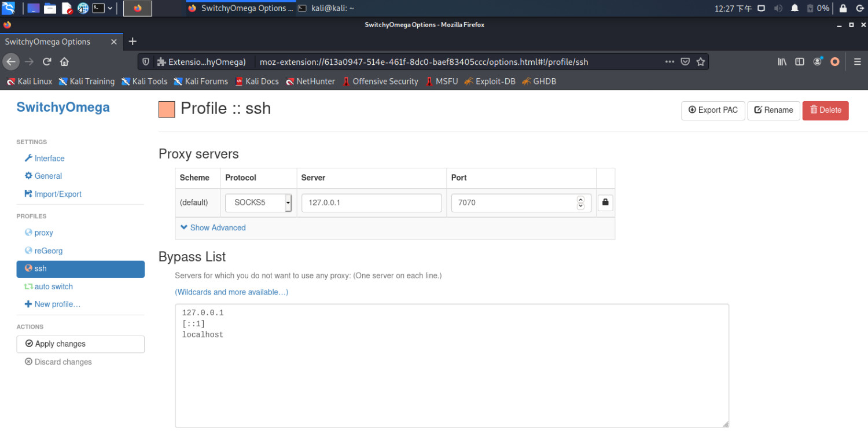Viewport: 868px width, 434px height.
Task: Delete the ssh profile
Action: [826, 111]
